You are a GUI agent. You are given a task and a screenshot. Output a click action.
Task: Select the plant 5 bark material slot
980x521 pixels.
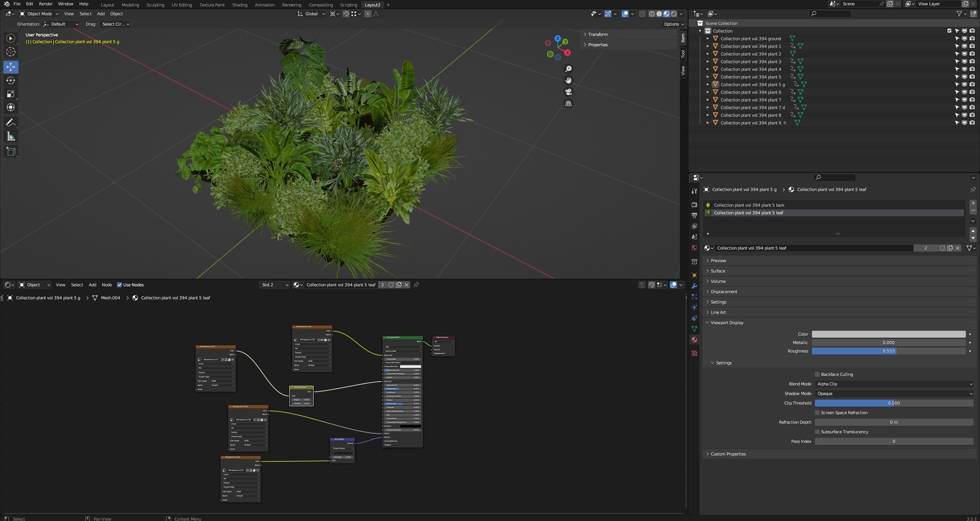click(x=834, y=205)
